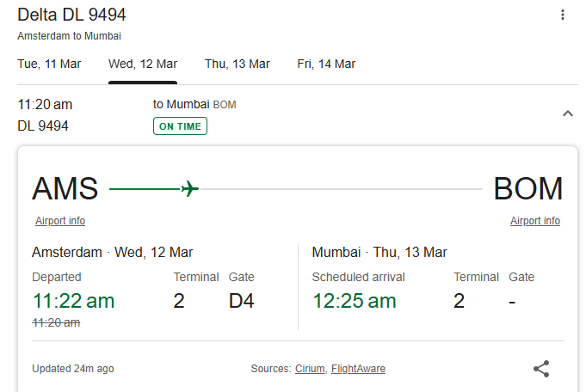Select the Tue, 11 Mar tab

[x=49, y=64]
